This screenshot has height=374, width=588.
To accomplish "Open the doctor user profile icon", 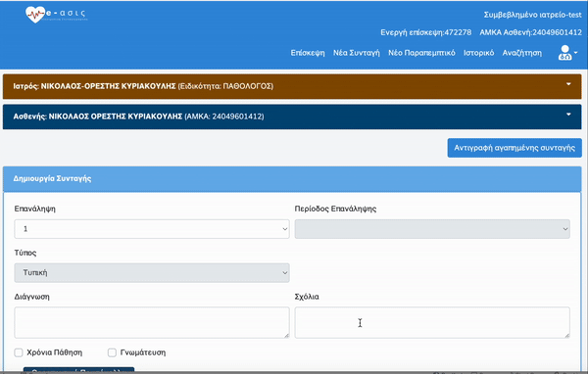I will [x=567, y=53].
